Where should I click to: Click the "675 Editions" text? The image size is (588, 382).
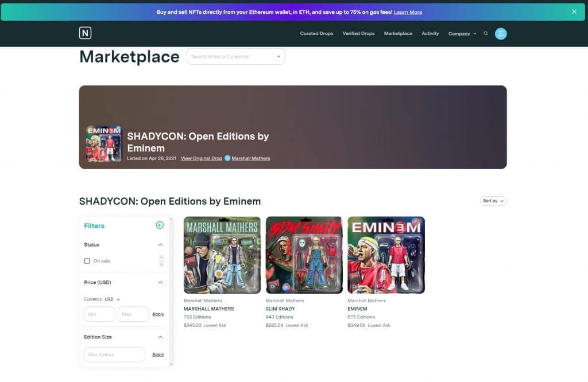[x=361, y=317]
